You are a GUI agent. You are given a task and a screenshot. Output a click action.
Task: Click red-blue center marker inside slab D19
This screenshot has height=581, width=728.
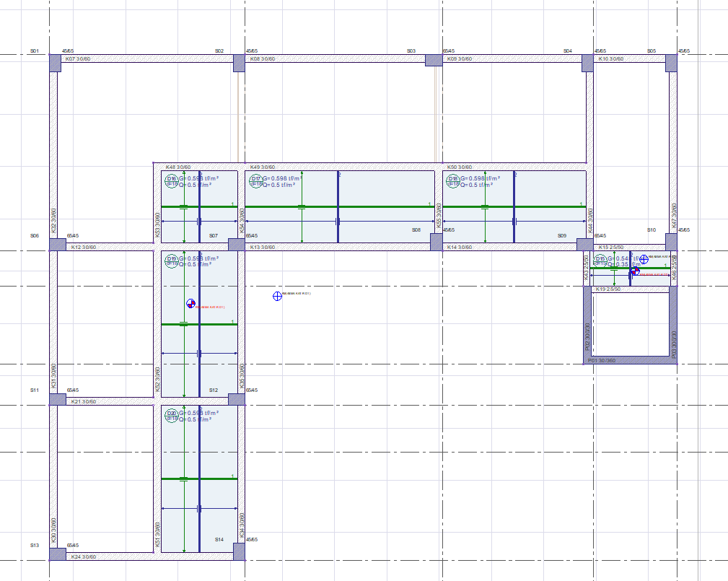click(190, 304)
